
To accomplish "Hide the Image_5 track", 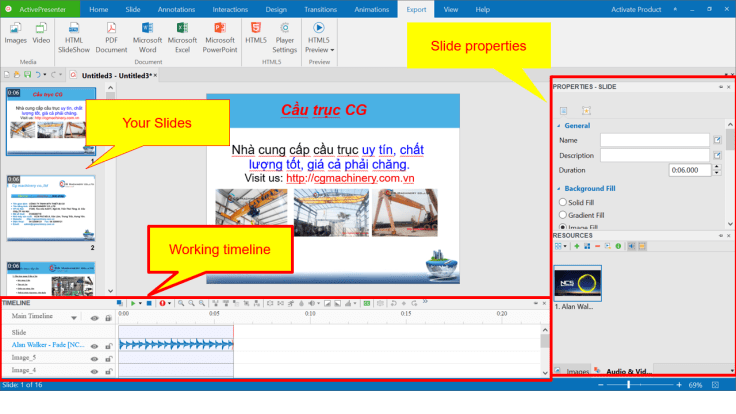I will (x=94, y=359).
